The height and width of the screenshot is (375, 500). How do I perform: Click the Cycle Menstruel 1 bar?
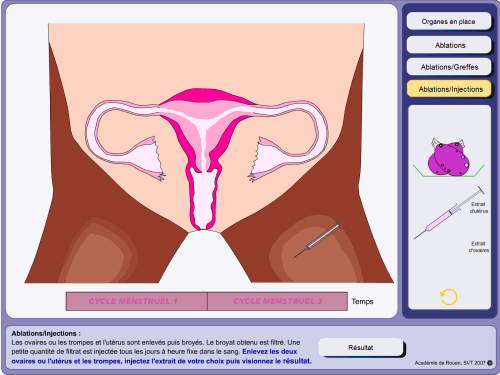point(137,301)
